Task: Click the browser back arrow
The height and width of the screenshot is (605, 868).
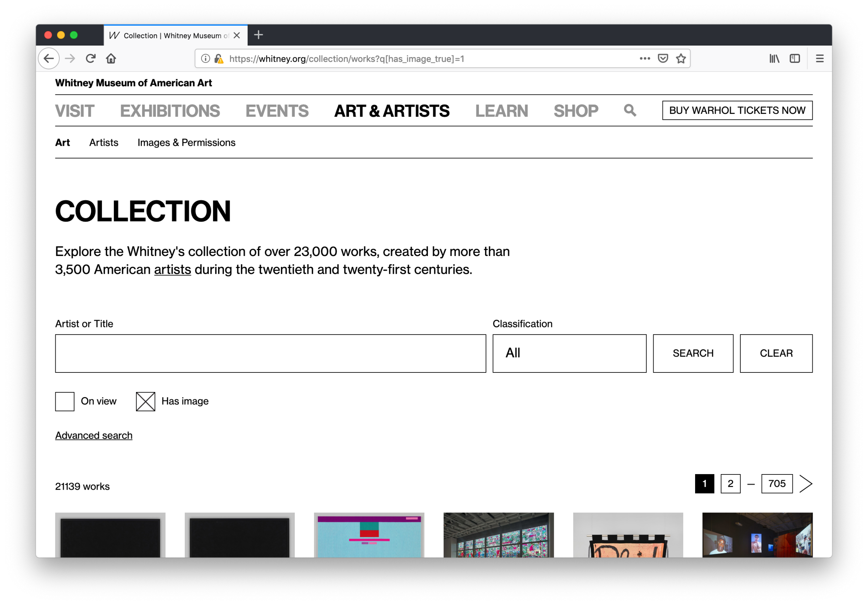Action: tap(49, 59)
